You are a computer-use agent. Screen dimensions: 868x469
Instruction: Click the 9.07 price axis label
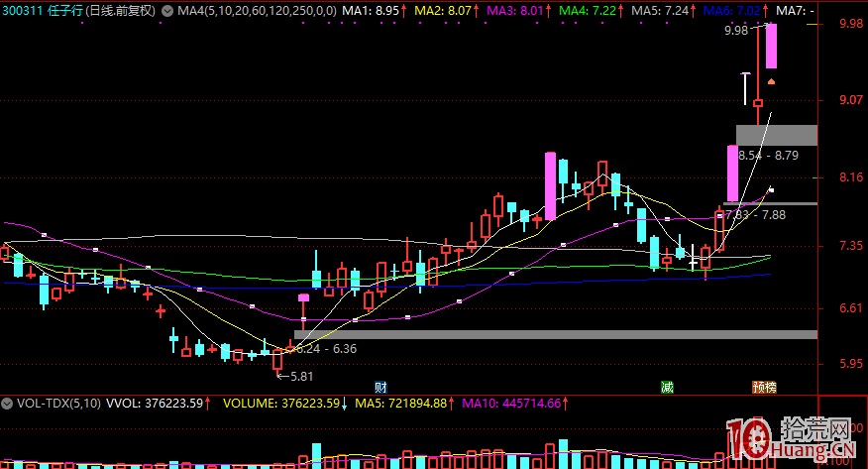click(851, 100)
